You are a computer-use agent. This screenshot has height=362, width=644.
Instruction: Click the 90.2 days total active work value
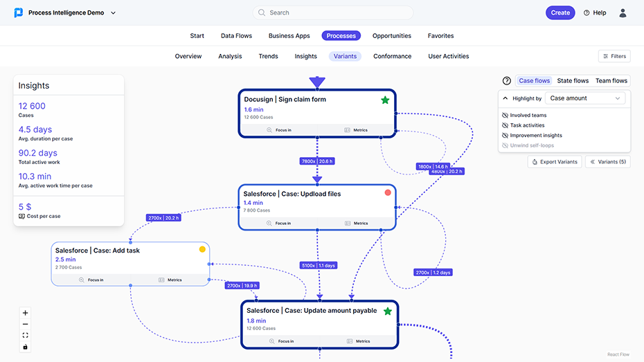38,153
